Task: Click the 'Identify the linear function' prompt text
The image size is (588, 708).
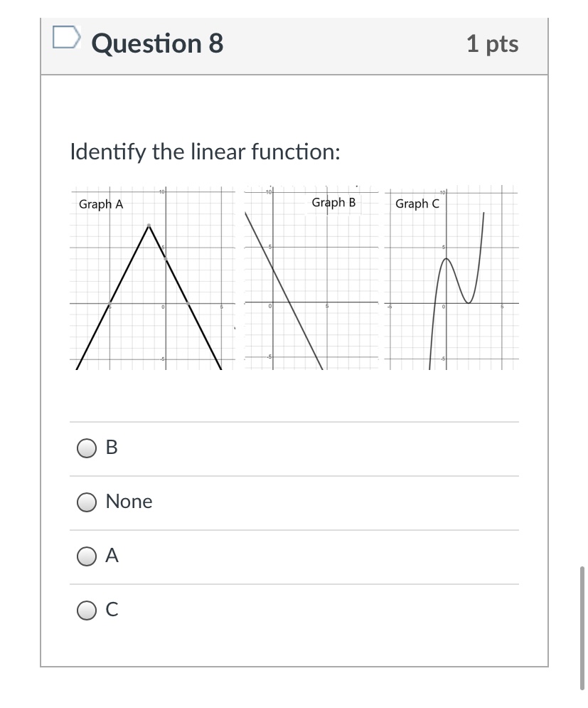Action: click(205, 152)
